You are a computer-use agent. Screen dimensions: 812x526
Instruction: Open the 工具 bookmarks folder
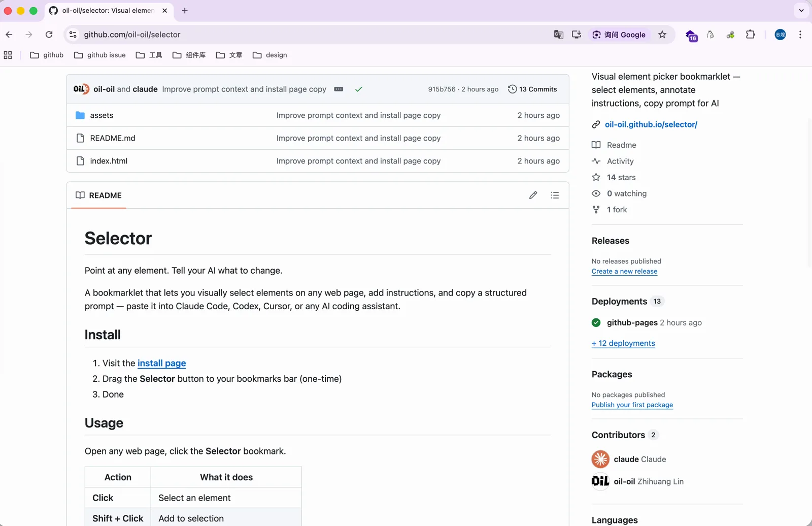[x=149, y=55]
